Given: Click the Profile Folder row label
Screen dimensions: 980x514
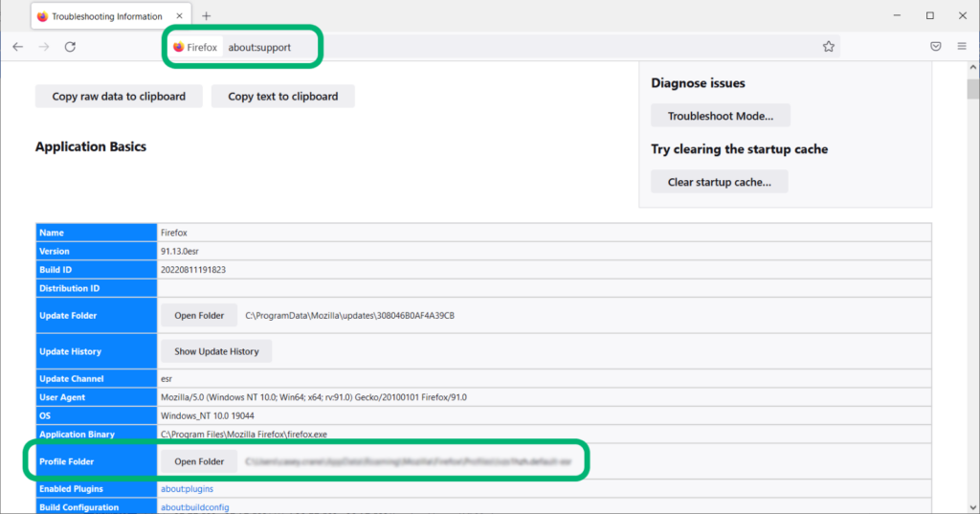Looking at the screenshot, I should [x=66, y=461].
